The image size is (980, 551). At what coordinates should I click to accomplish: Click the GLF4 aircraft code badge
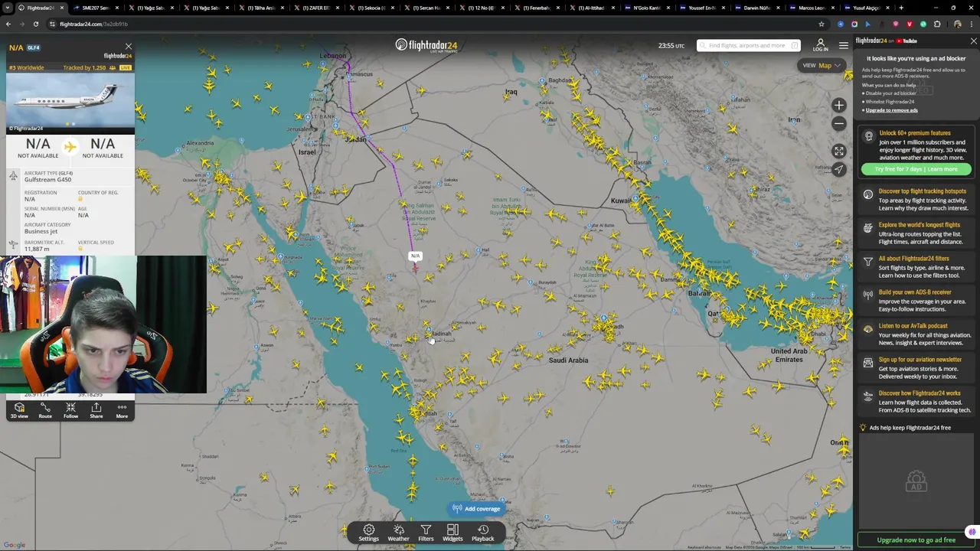click(34, 47)
